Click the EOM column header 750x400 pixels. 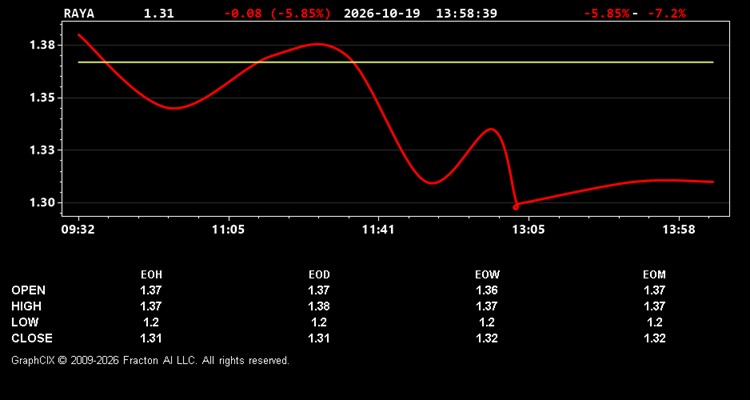pyautogui.click(x=654, y=275)
